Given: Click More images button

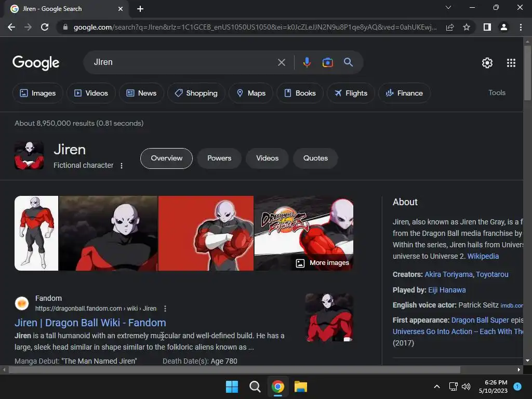Looking at the screenshot, I should (322, 263).
